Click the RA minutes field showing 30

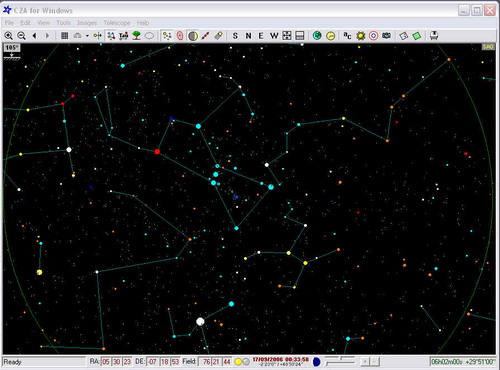(117, 362)
